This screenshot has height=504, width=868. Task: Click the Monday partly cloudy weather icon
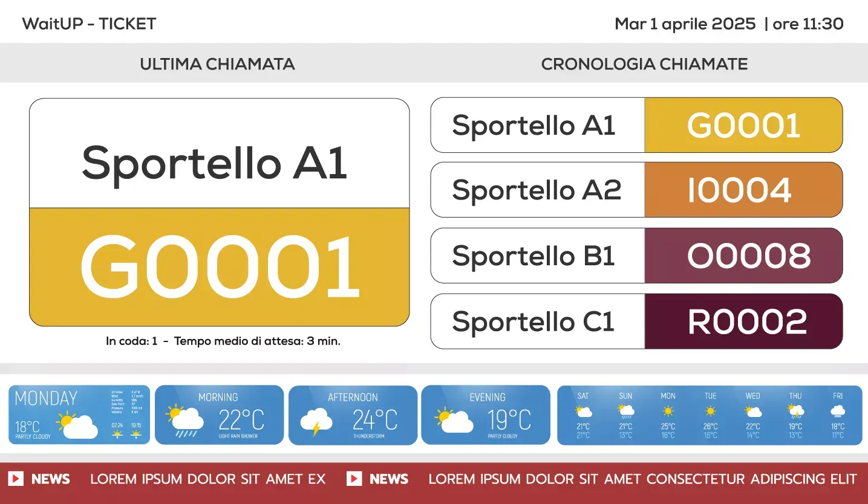click(x=77, y=424)
